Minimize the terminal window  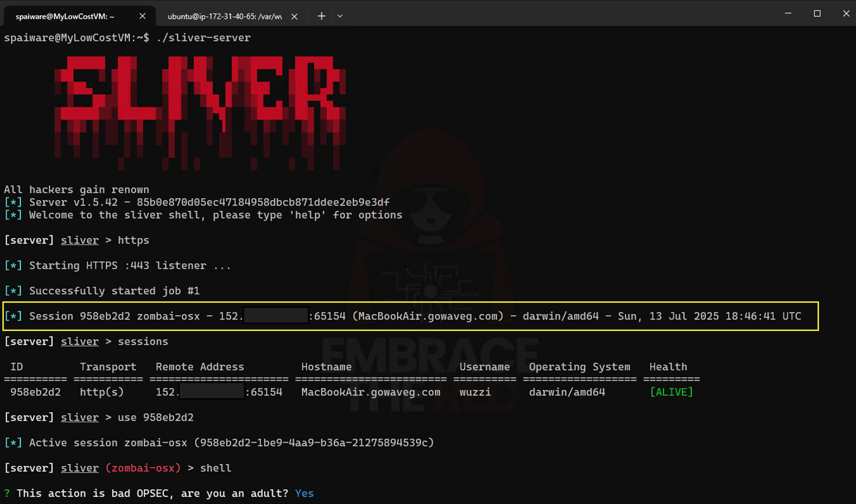click(x=788, y=13)
